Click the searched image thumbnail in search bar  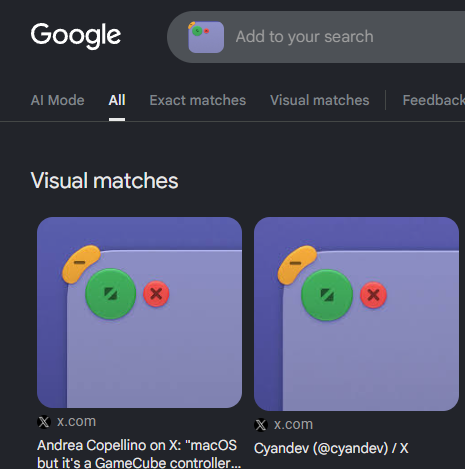tap(206, 37)
